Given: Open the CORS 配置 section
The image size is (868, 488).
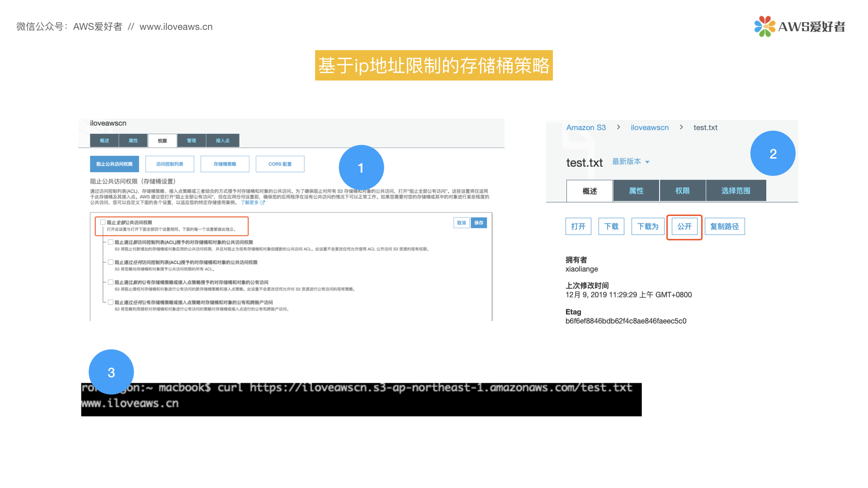Looking at the screenshot, I should (280, 164).
